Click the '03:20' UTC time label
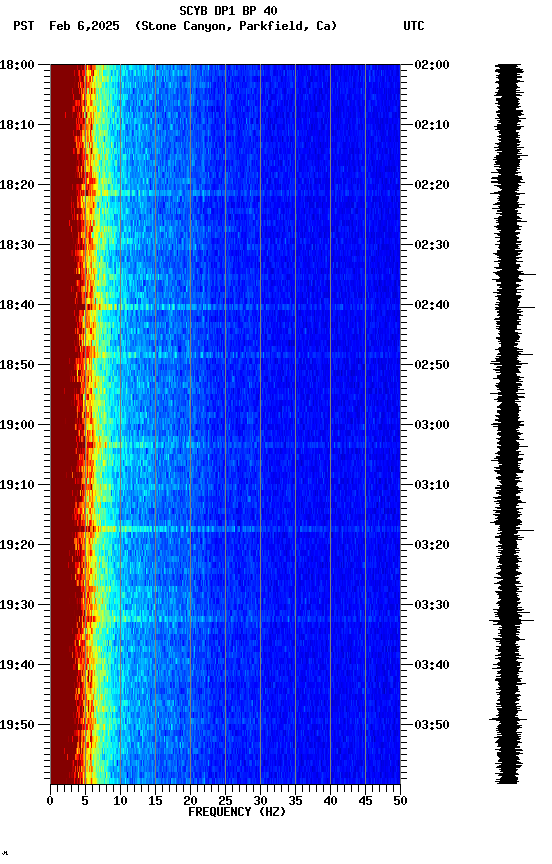The image size is (552, 864). [432, 545]
